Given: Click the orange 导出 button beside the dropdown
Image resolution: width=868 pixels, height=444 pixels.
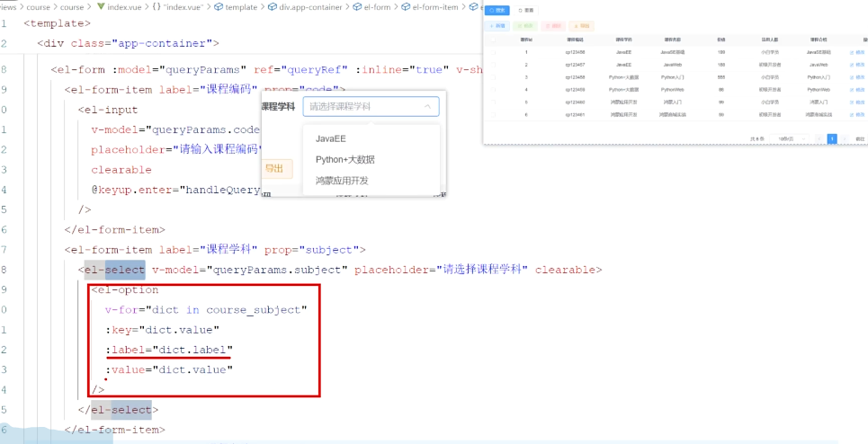Looking at the screenshot, I should coord(277,169).
